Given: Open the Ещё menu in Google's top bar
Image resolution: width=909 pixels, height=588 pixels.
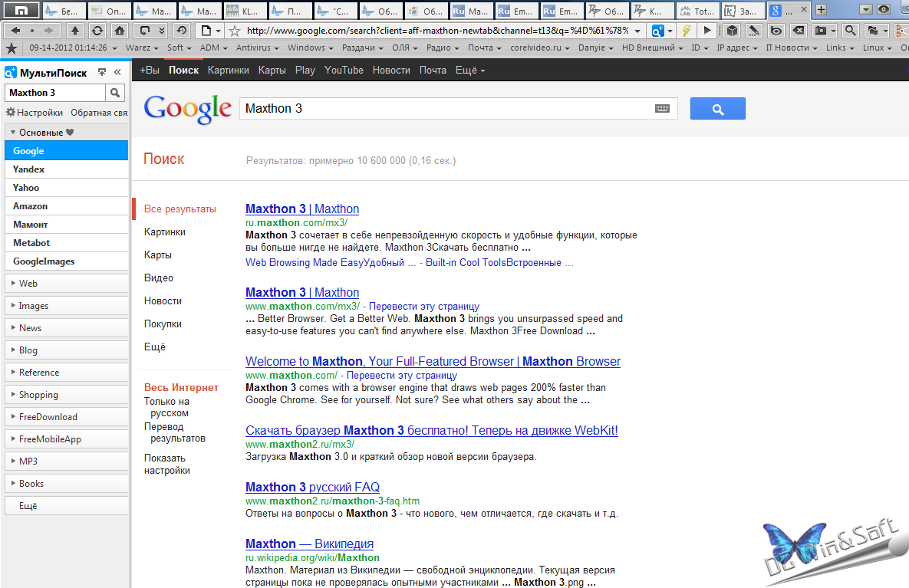Looking at the screenshot, I should (469, 70).
